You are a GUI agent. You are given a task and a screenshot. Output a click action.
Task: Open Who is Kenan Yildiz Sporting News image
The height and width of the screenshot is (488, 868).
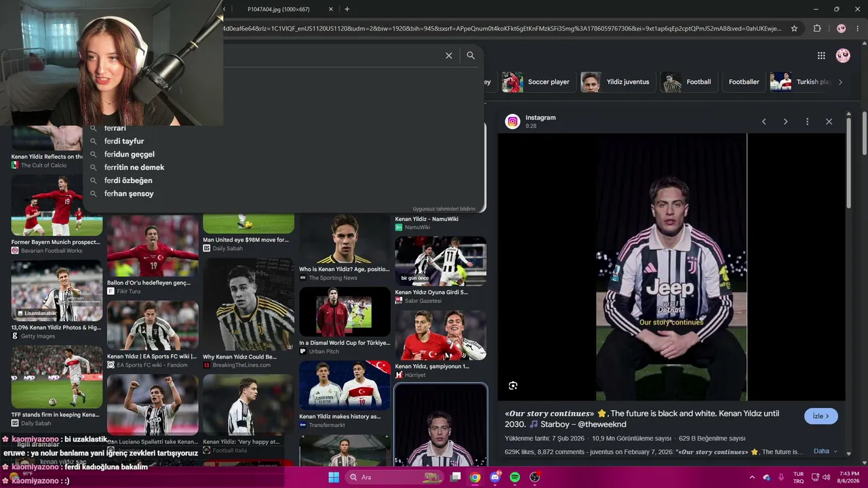pos(344,239)
